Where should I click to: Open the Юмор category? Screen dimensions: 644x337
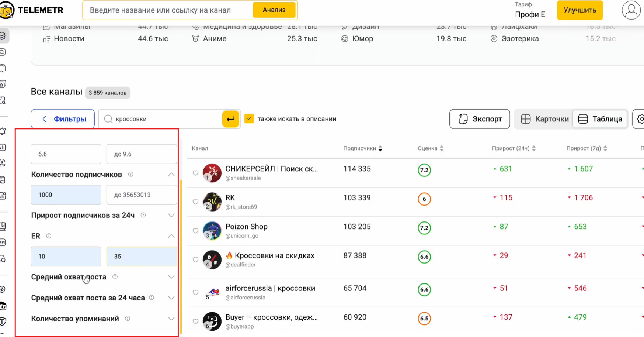[x=362, y=39]
